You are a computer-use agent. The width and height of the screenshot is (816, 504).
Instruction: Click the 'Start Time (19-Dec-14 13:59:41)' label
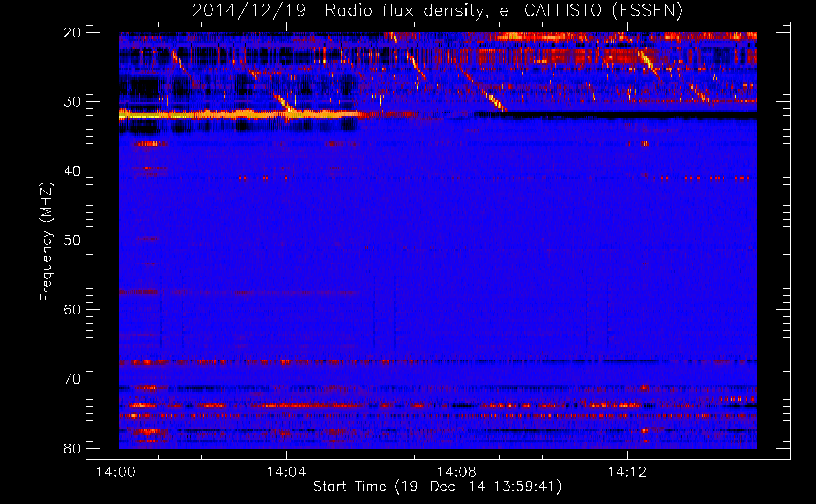point(437,487)
